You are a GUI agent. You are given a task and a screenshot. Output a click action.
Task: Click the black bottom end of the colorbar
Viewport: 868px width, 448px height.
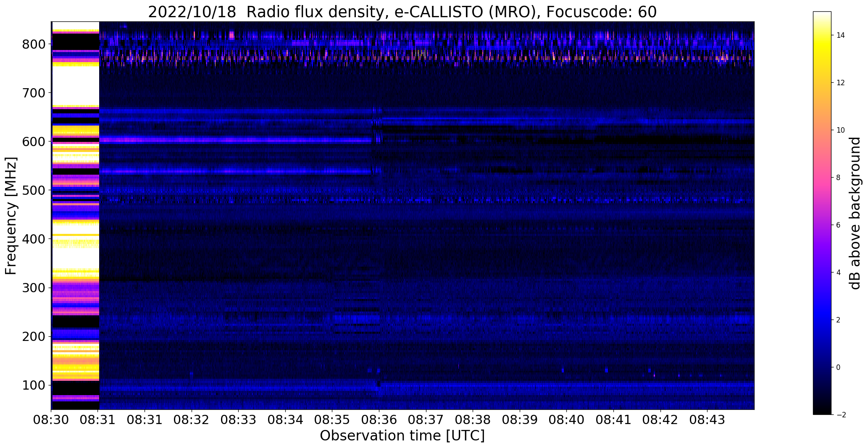click(x=822, y=411)
